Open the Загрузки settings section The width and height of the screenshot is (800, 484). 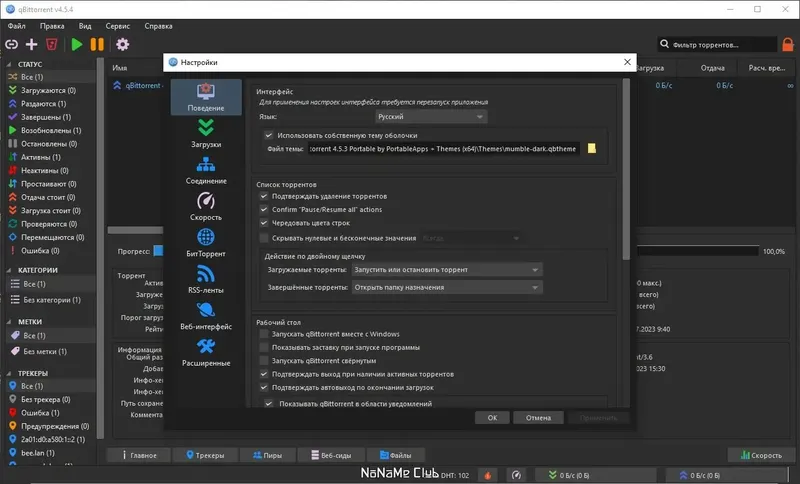coord(206,134)
